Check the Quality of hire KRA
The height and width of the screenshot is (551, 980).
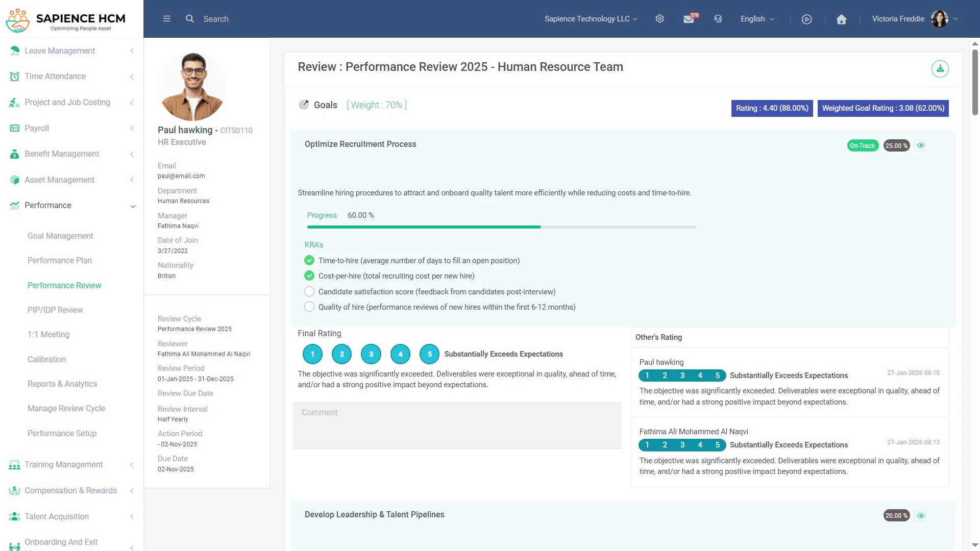tap(309, 307)
